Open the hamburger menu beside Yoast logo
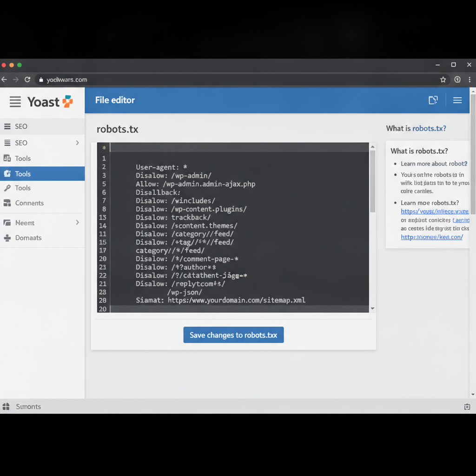 [x=15, y=102]
